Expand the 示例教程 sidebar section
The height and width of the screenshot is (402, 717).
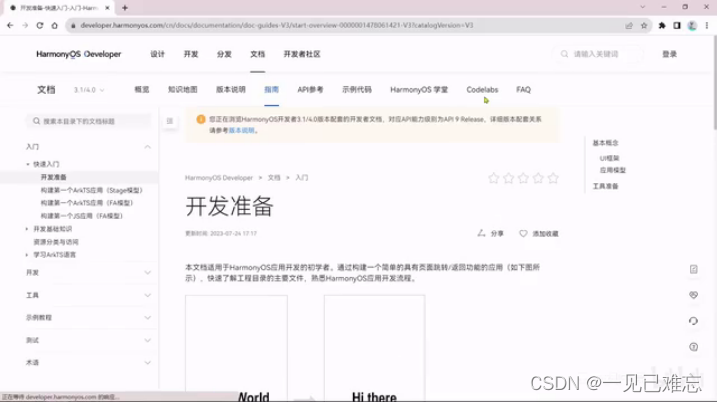tap(147, 317)
